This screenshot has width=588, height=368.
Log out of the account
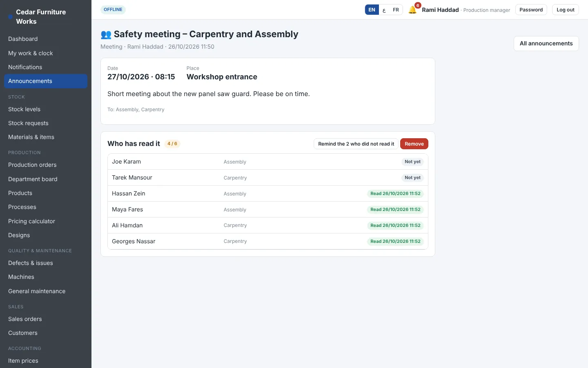pos(565,10)
